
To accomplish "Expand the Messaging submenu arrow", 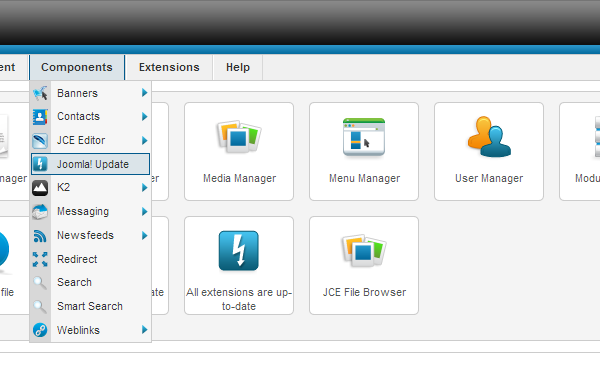I will tap(144, 211).
